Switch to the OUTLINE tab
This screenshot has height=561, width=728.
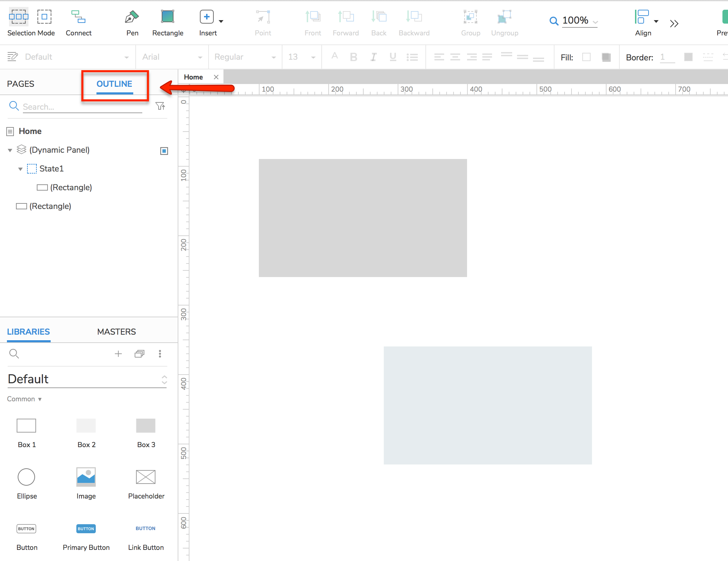(115, 84)
